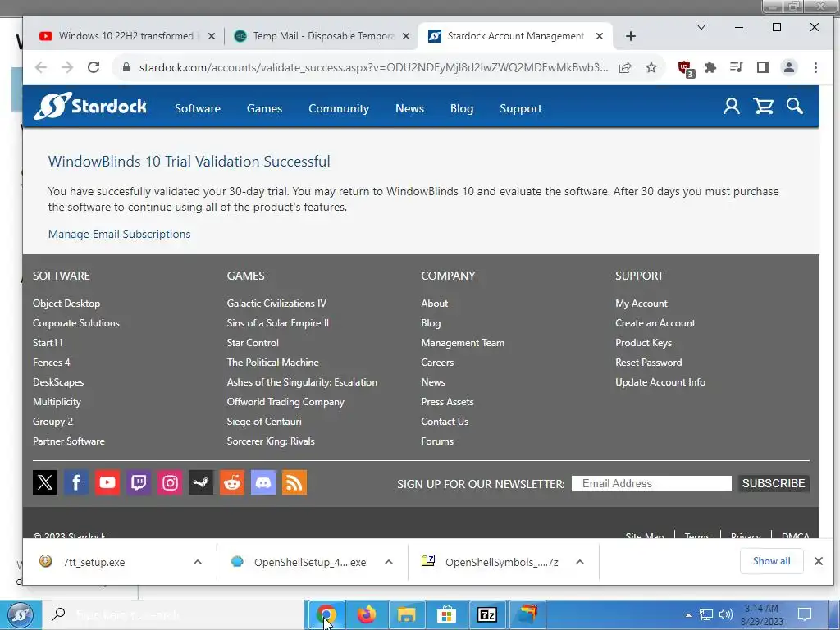Open the Community menu
The image size is (840, 630).
[x=339, y=108]
